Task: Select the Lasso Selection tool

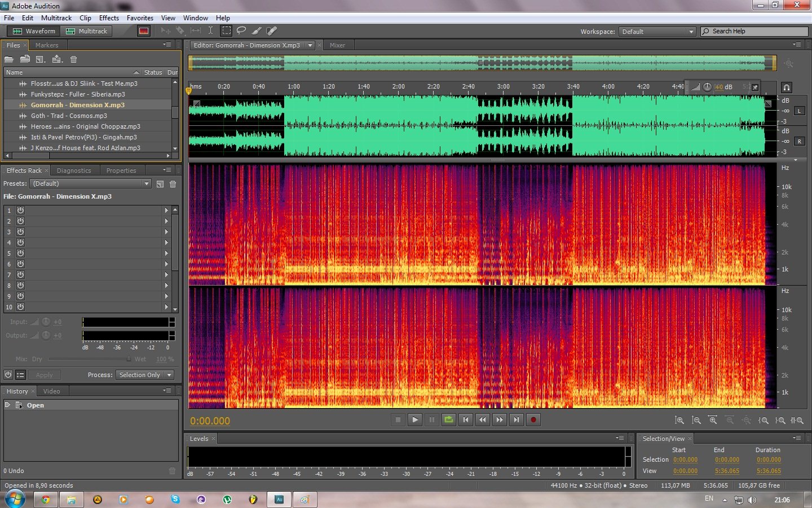Action: click(x=241, y=31)
